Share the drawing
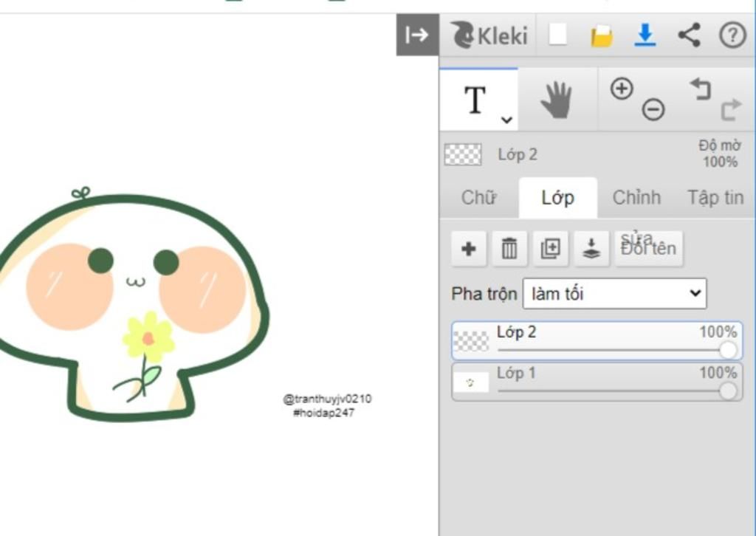The image size is (756, 536). [689, 35]
